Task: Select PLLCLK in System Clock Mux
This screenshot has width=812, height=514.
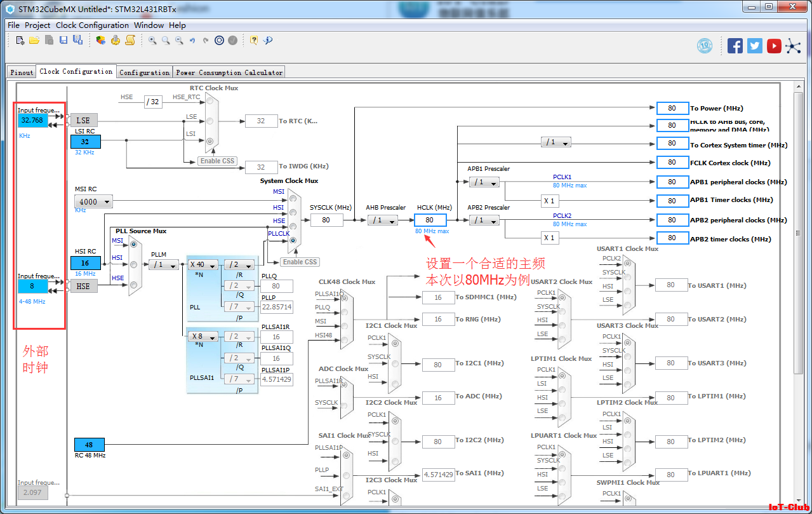Action: [293, 240]
